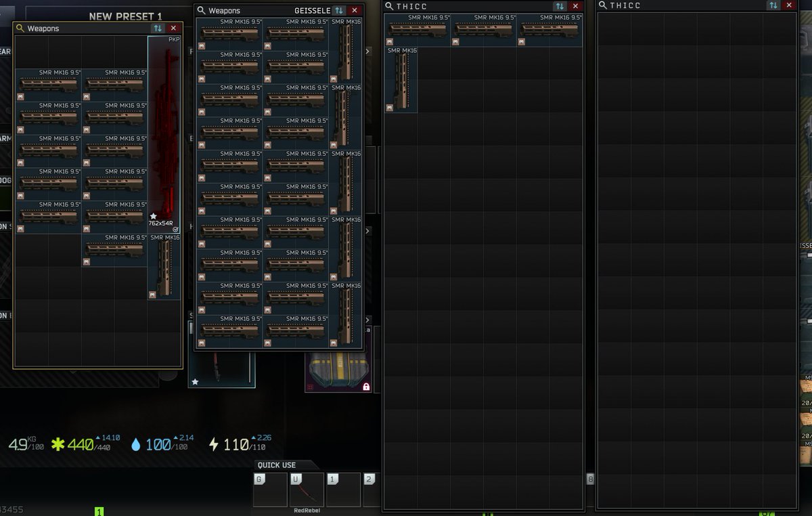Click the blue hydration drop icon

click(x=136, y=445)
